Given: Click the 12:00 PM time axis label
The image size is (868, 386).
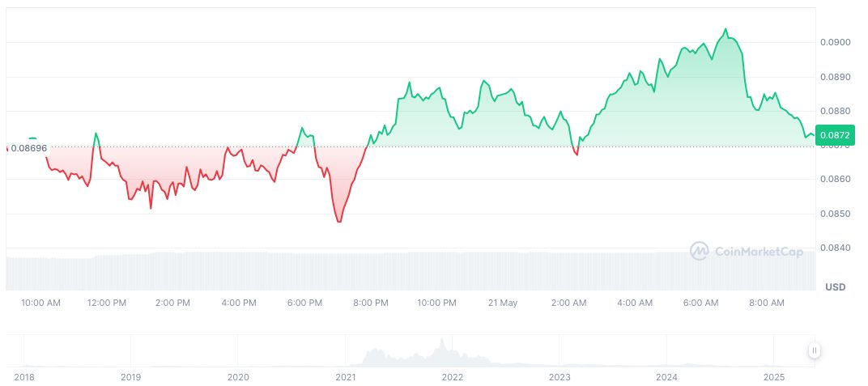Looking at the screenshot, I should (x=106, y=303).
